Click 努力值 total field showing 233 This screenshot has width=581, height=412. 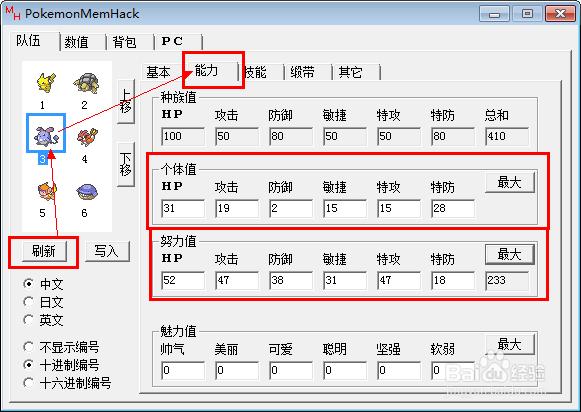point(507,280)
